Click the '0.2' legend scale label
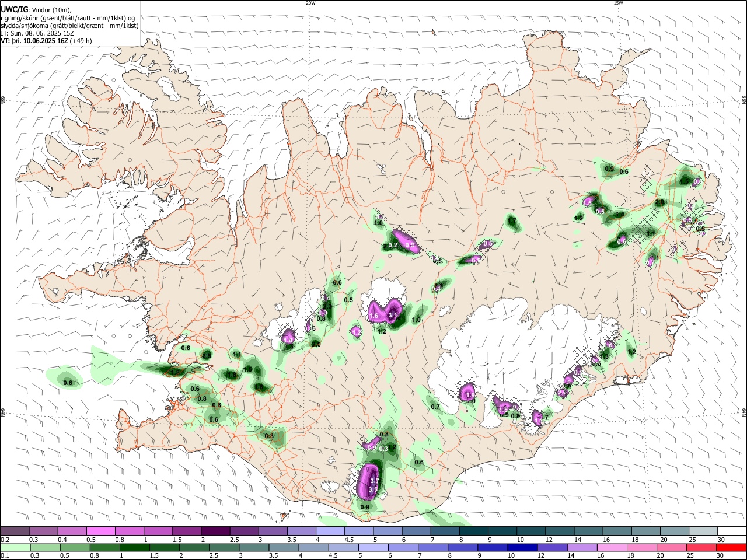 pyautogui.click(x=5, y=540)
